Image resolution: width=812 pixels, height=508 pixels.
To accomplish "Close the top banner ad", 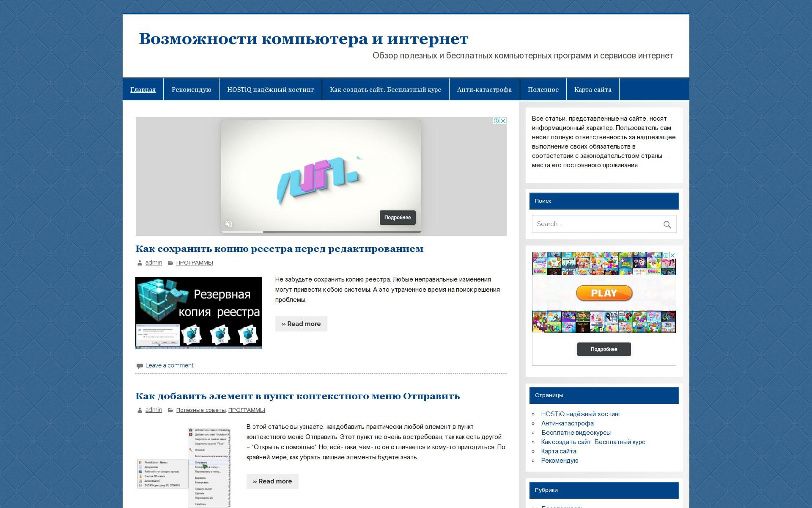I will 503,121.
